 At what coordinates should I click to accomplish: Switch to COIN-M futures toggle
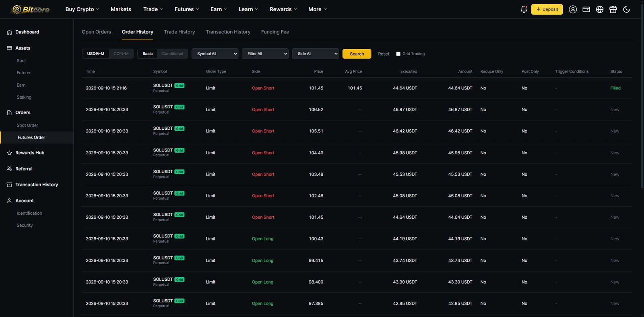coord(121,54)
